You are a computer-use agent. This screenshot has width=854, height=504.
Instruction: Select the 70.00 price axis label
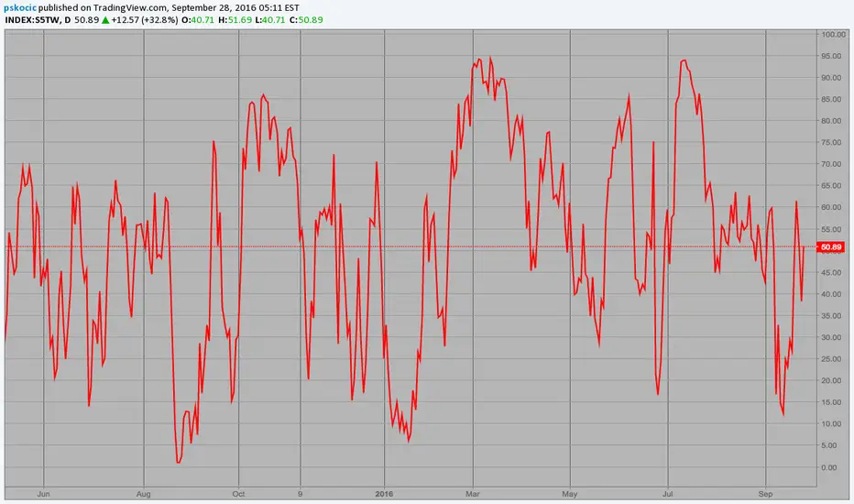[831, 164]
